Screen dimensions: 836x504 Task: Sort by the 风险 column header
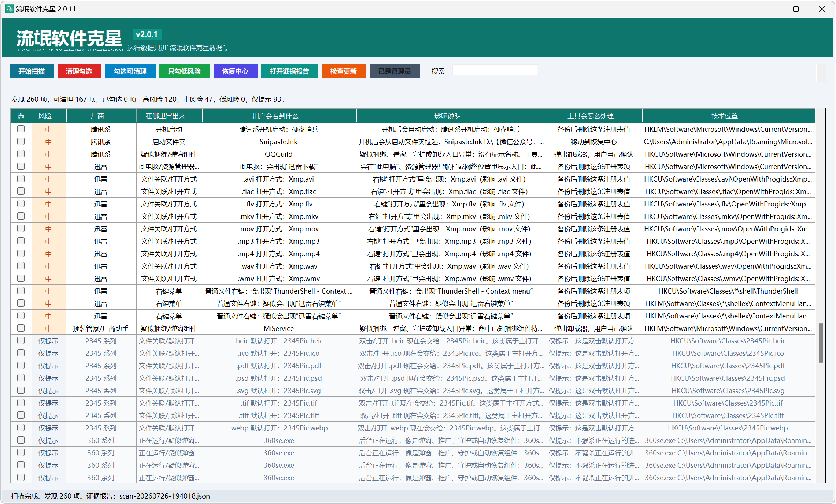pos(49,116)
